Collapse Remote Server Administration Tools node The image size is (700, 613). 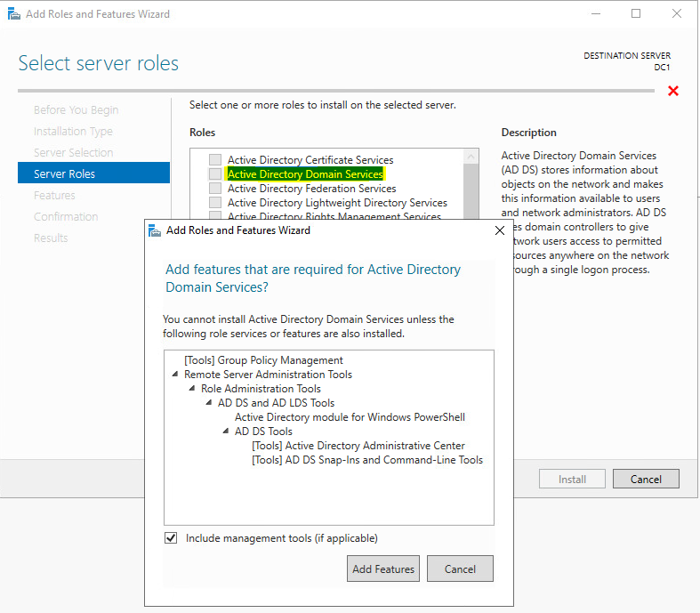[x=175, y=375]
